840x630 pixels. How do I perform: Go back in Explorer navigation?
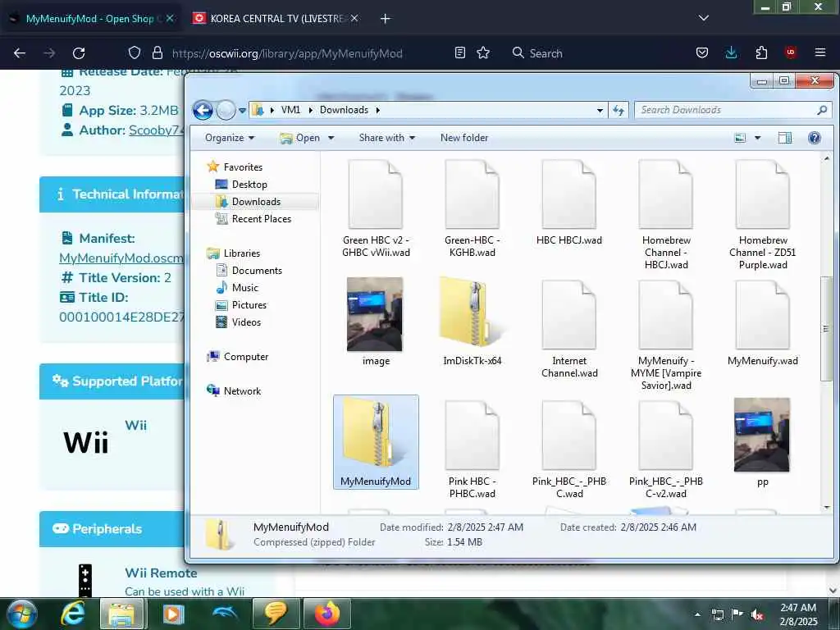(203, 111)
